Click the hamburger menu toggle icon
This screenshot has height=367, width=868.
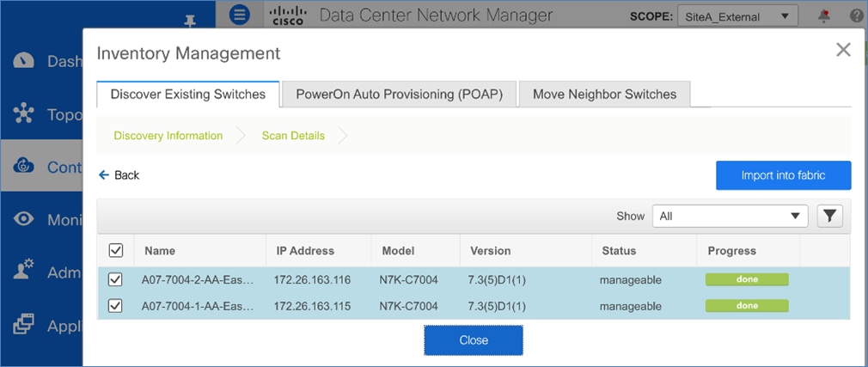click(x=239, y=15)
